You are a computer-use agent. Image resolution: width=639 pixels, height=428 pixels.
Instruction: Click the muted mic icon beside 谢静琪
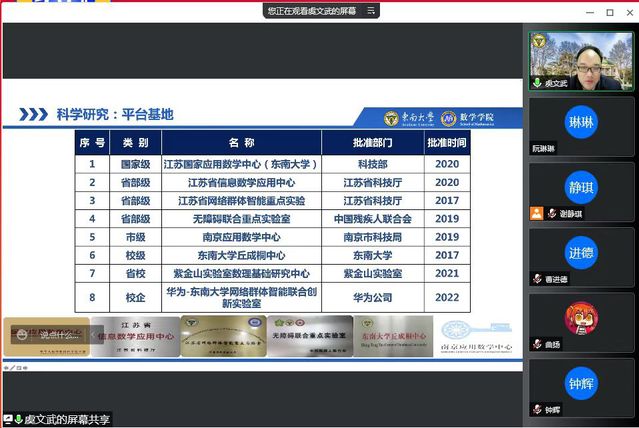click(537, 213)
